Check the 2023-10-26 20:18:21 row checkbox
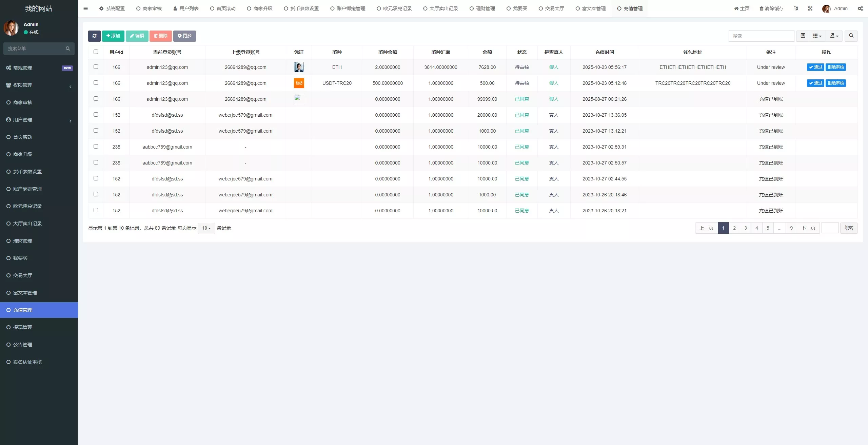Screen dimensions: 868x445 [96, 210]
